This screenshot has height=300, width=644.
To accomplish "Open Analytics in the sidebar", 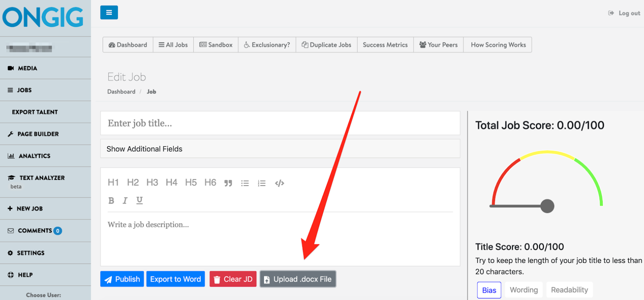I will (x=45, y=156).
